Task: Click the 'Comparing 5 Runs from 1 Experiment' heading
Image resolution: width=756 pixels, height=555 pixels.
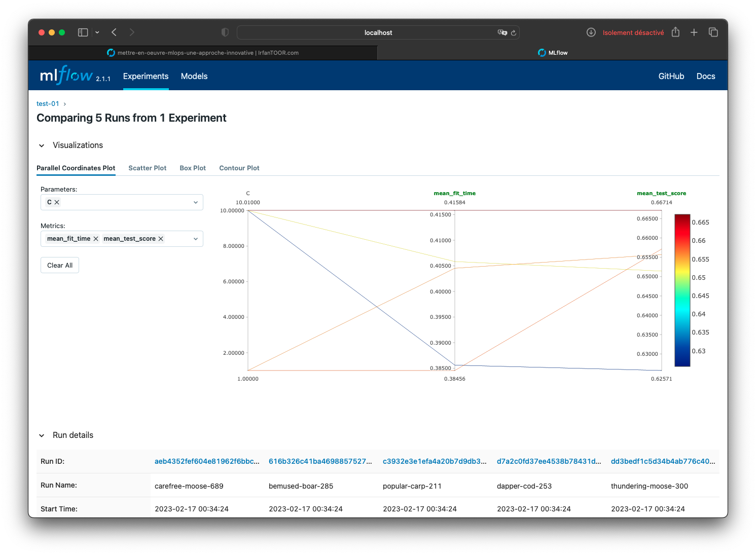Action: tap(131, 118)
